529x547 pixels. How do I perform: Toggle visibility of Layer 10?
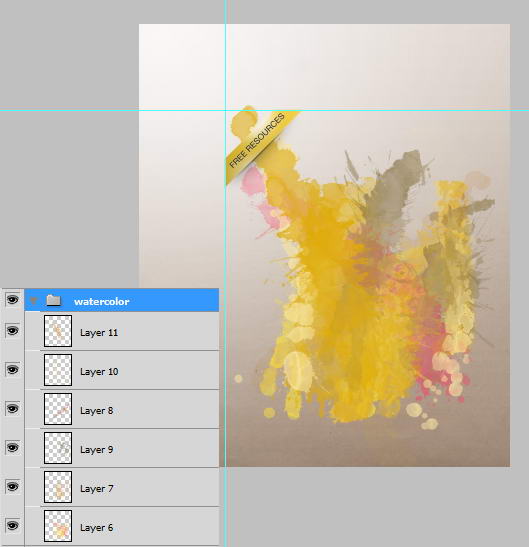click(x=13, y=369)
